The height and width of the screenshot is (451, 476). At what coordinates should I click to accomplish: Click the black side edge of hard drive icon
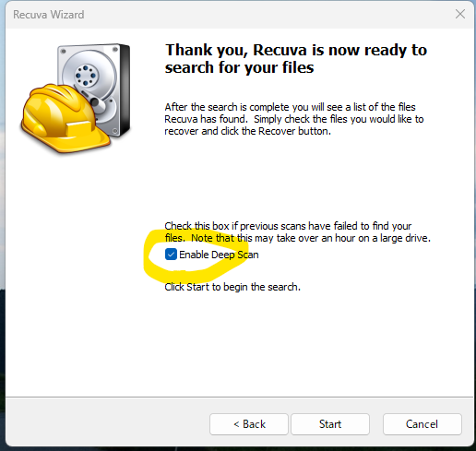click(x=125, y=89)
